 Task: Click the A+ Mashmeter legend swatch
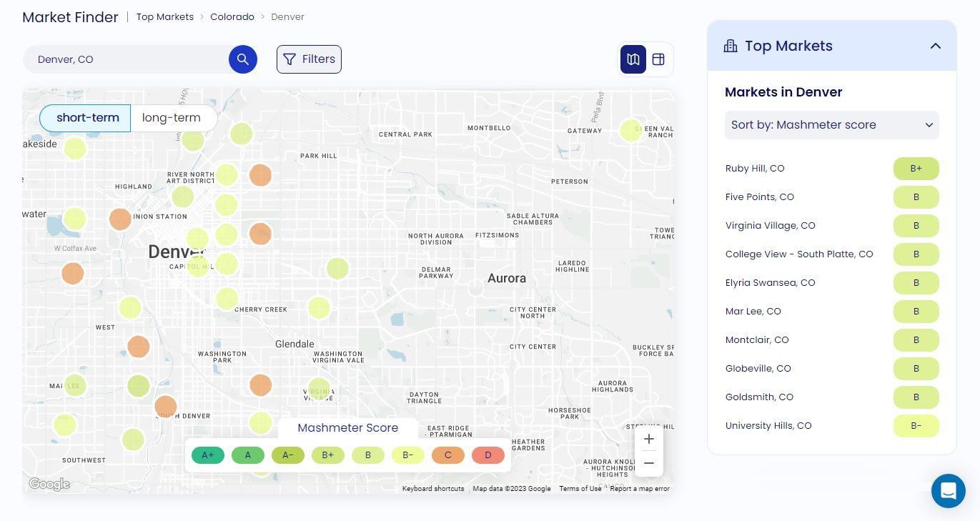coord(208,455)
